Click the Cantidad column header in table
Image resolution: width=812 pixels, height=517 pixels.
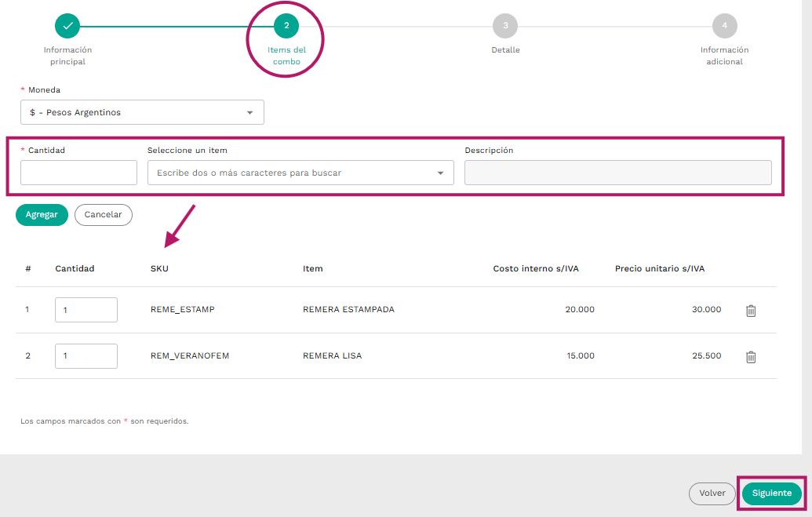click(x=75, y=268)
